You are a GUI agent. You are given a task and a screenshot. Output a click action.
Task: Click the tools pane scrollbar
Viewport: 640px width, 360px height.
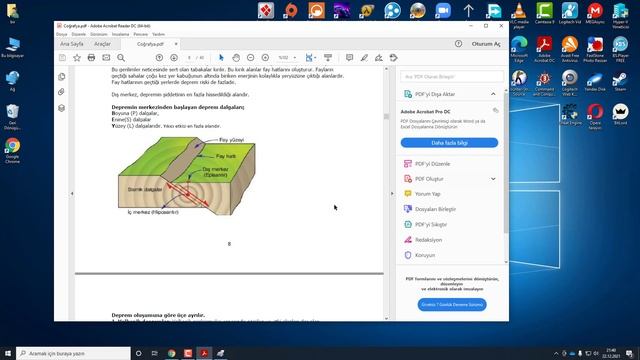point(506,163)
